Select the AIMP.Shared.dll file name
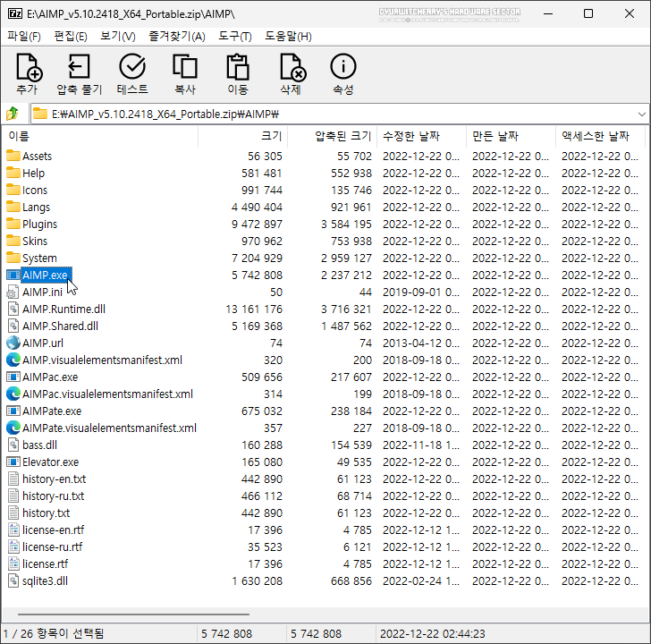The image size is (651, 644). pos(60,326)
